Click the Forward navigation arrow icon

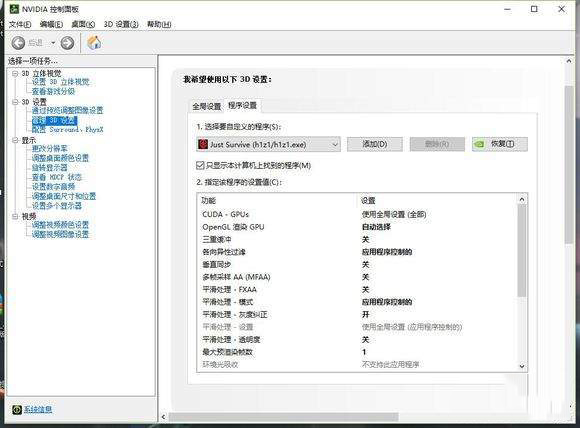pyautogui.click(x=67, y=43)
